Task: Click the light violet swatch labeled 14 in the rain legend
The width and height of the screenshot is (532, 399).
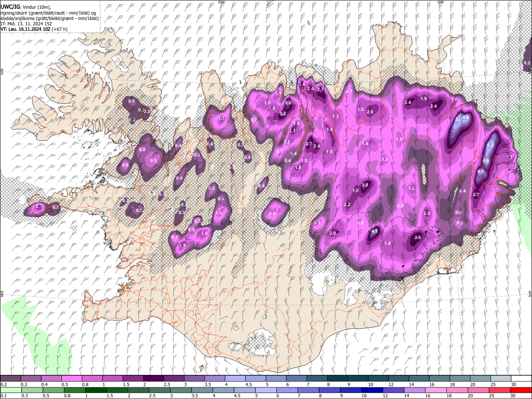Action: click(x=414, y=390)
